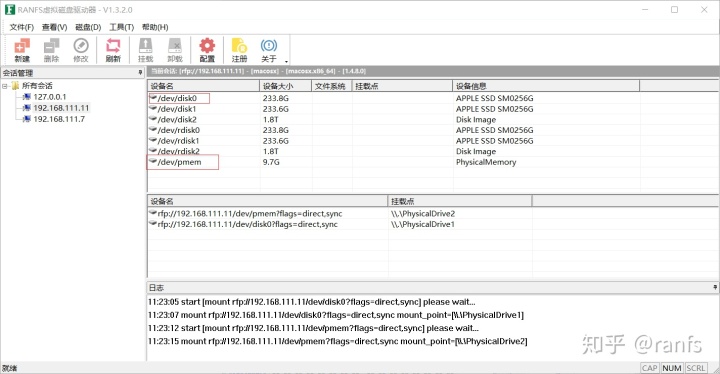
Task: Click 11:23:15 mount pmem log line
Action: pyautogui.click(x=338, y=341)
